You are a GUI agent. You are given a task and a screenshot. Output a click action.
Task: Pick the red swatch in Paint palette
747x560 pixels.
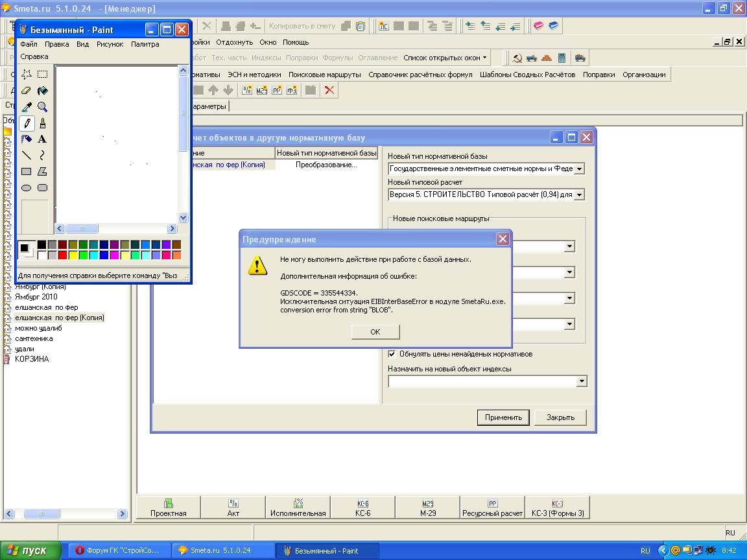pyautogui.click(x=62, y=255)
